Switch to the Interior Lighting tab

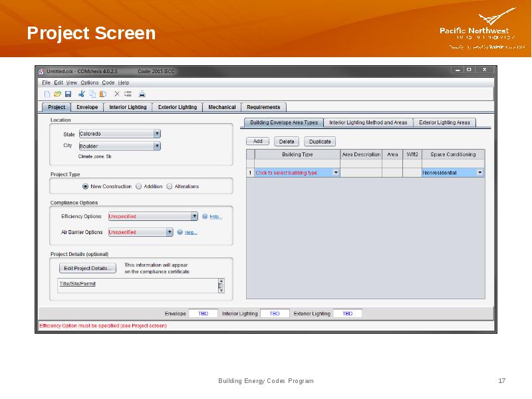128,107
